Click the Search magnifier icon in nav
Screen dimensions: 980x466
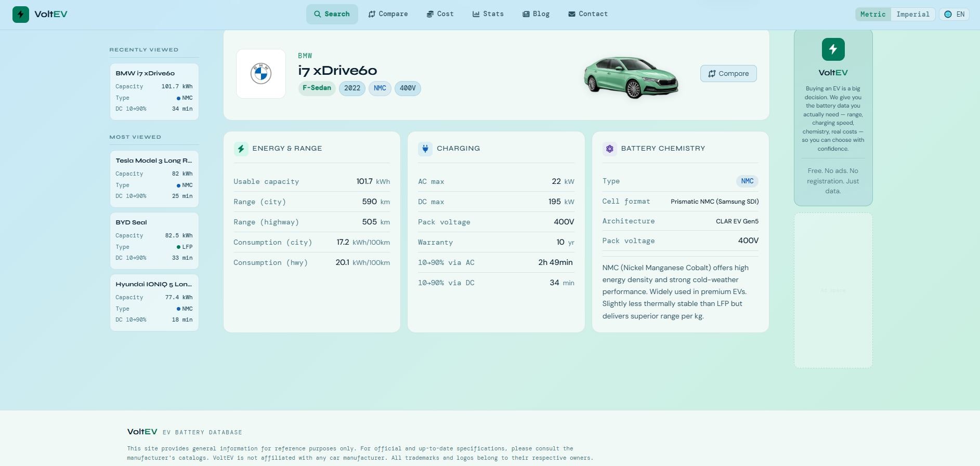(317, 14)
